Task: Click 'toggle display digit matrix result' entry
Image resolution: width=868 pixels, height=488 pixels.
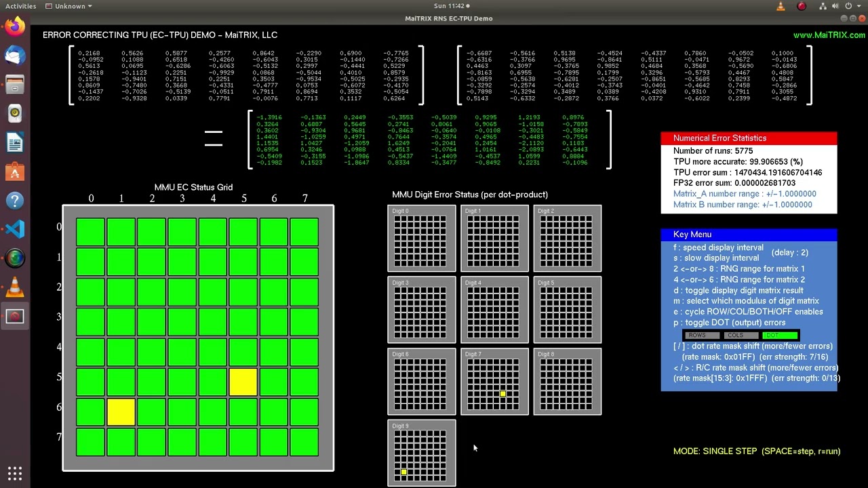Action: coord(738,291)
